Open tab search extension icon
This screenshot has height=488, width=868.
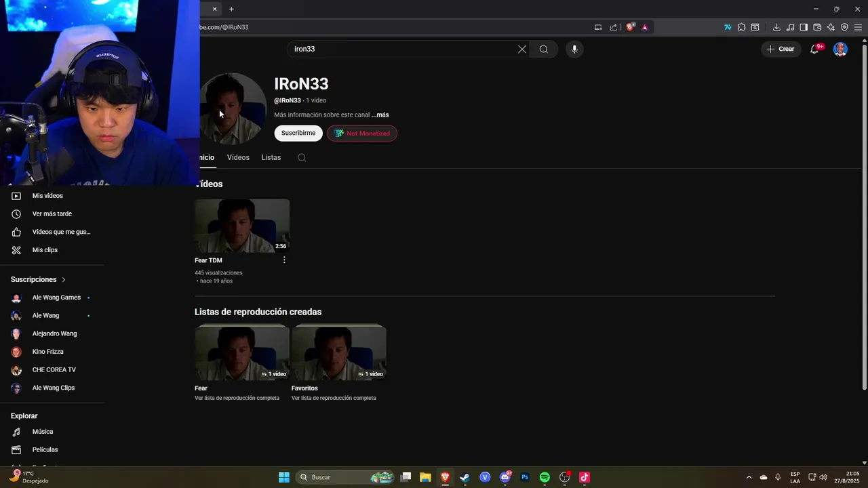tap(755, 27)
